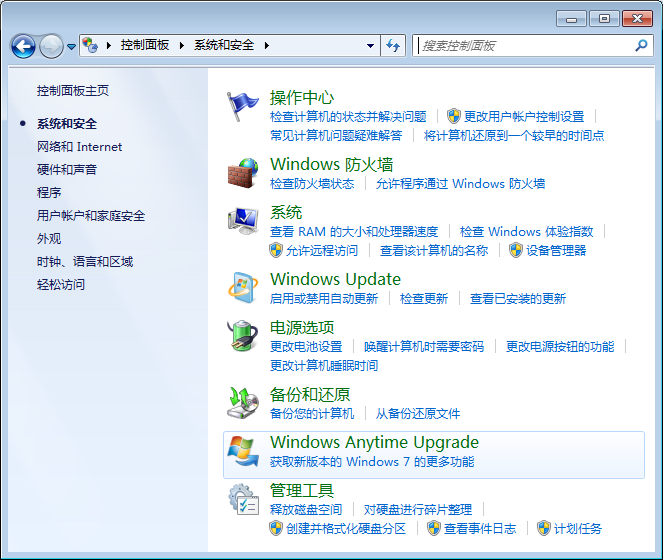663x560 pixels.
Task: Click the Backup and Restore icon
Action: [x=243, y=403]
